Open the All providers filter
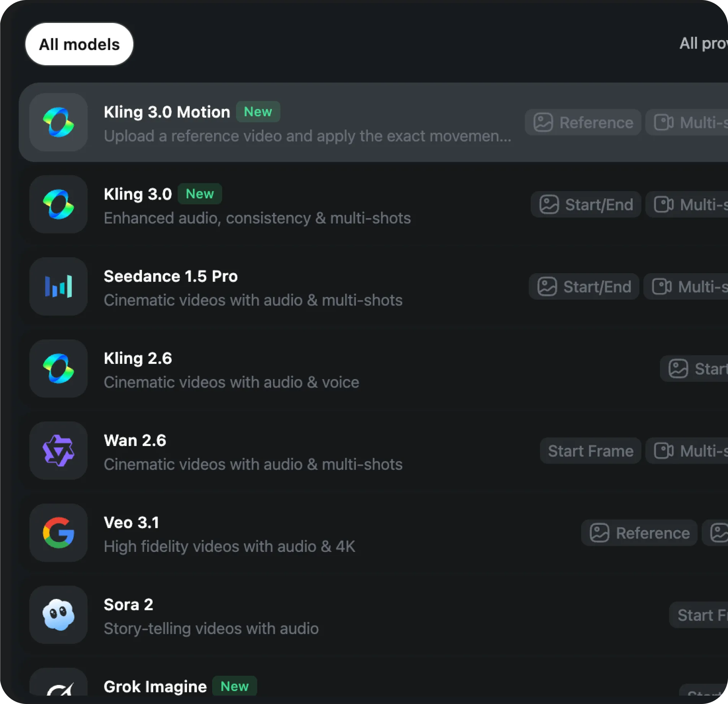 [x=704, y=44]
